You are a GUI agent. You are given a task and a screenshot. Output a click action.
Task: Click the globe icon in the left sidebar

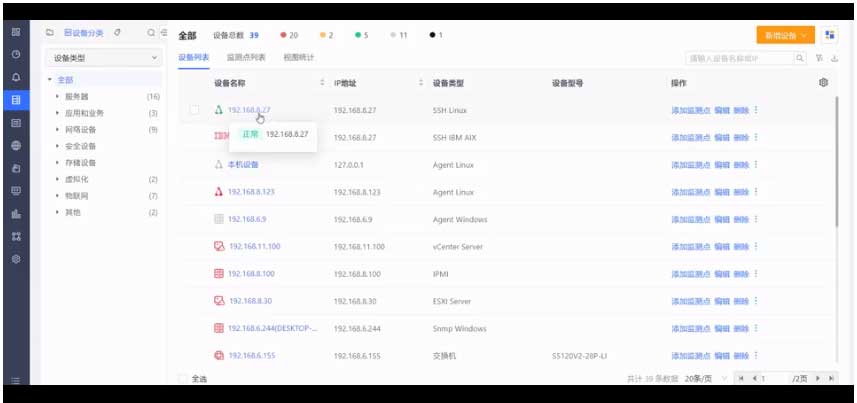(x=16, y=145)
